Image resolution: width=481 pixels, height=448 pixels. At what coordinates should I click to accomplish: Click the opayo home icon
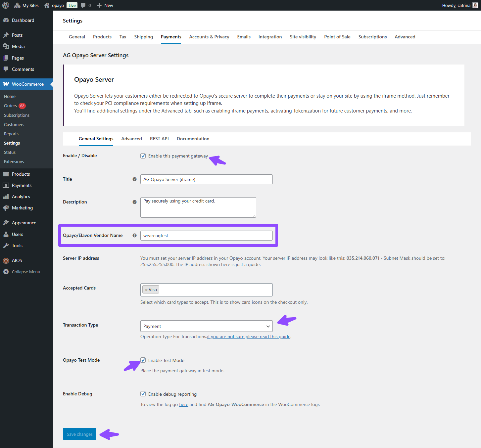click(47, 5)
